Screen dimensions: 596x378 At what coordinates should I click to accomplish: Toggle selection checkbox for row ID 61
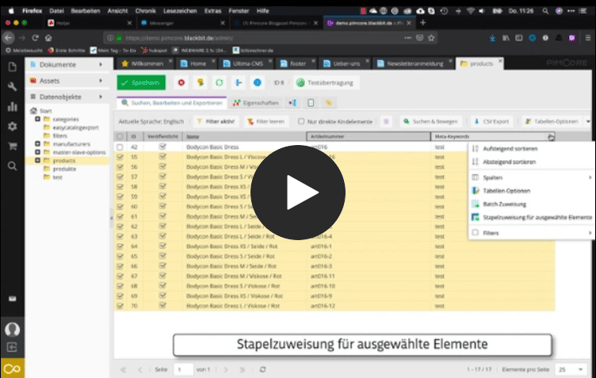click(120, 216)
